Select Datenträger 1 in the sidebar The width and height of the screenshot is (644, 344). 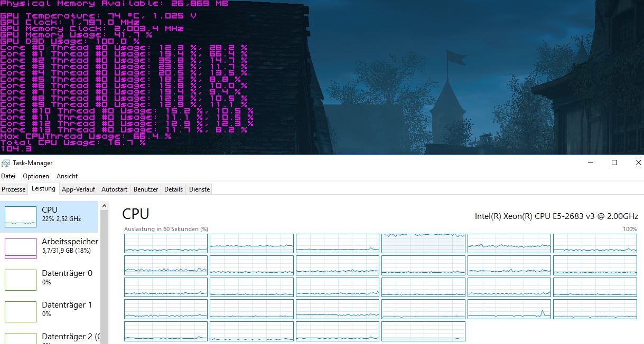[49, 311]
